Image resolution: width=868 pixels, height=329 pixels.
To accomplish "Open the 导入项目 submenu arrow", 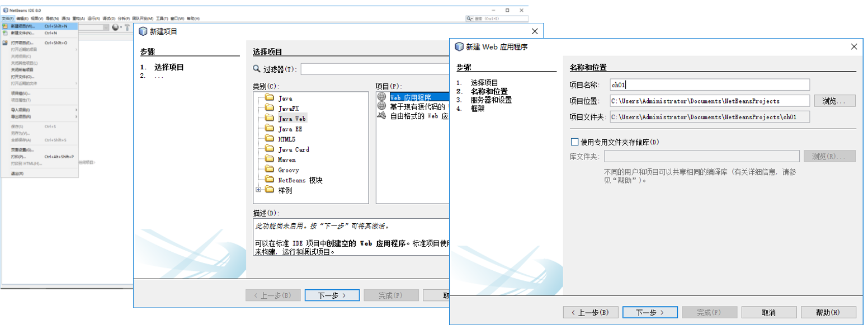I will click(x=76, y=110).
